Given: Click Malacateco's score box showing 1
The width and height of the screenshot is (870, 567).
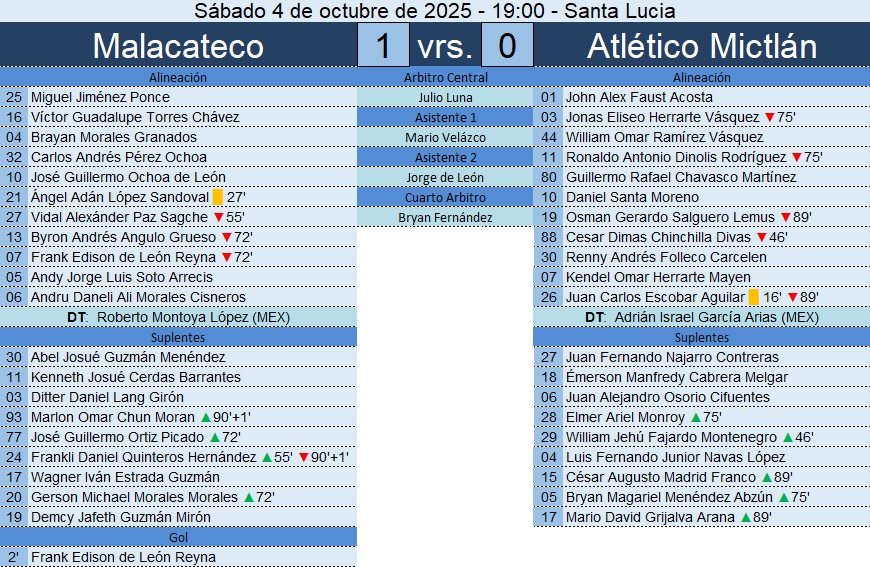Looking at the screenshot, I should tap(383, 46).
